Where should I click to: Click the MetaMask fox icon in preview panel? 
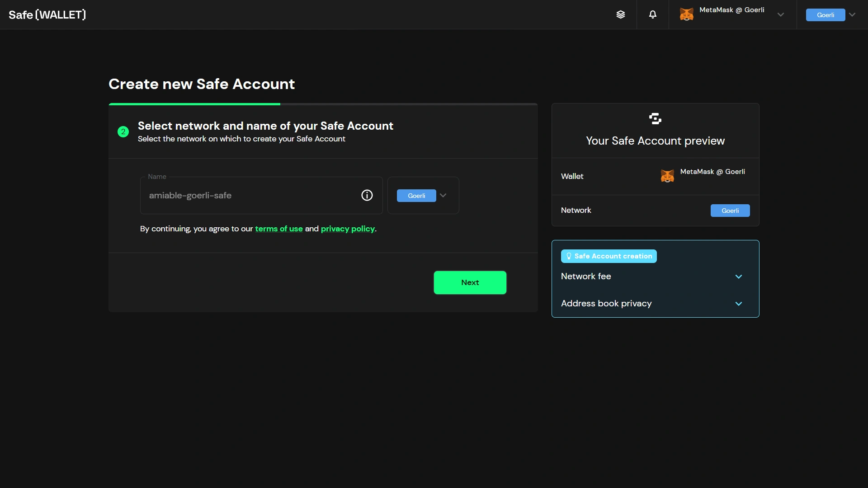click(x=667, y=176)
